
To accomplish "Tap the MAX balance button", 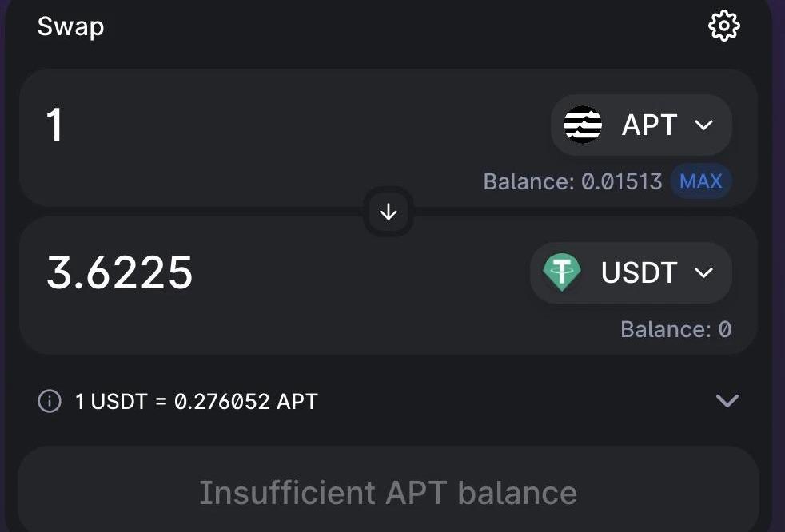I will pyautogui.click(x=701, y=181).
